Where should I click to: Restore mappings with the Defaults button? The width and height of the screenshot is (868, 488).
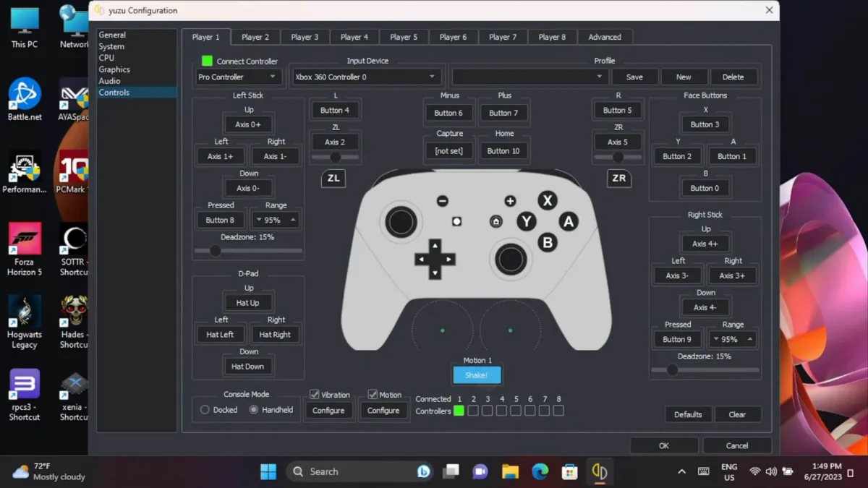click(688, 414)
